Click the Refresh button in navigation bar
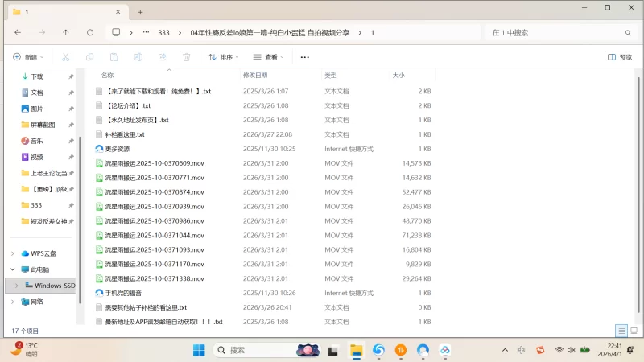The image size is (644, 362). pyautogui.click(x=90, y=32)
